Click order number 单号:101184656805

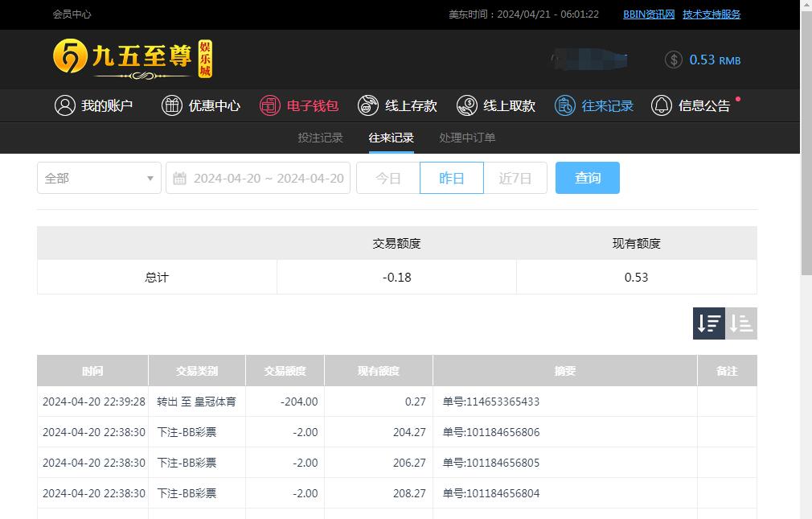(491, 463)
